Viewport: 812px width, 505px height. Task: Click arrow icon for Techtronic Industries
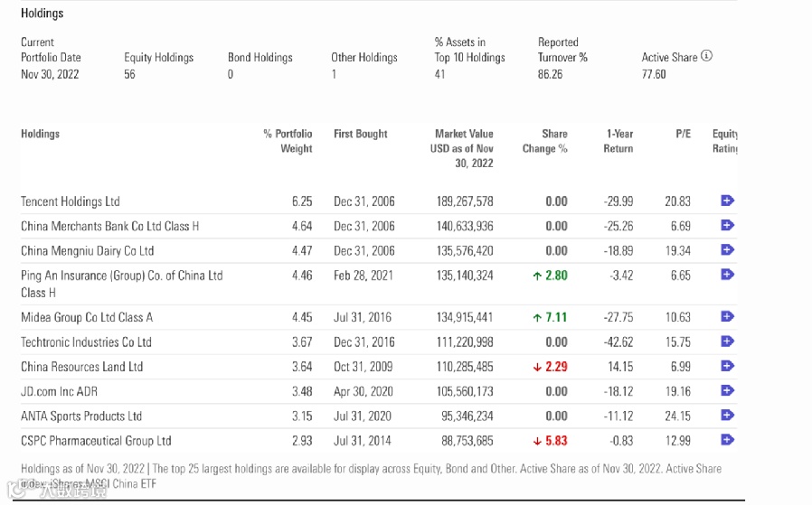(727, 341)
